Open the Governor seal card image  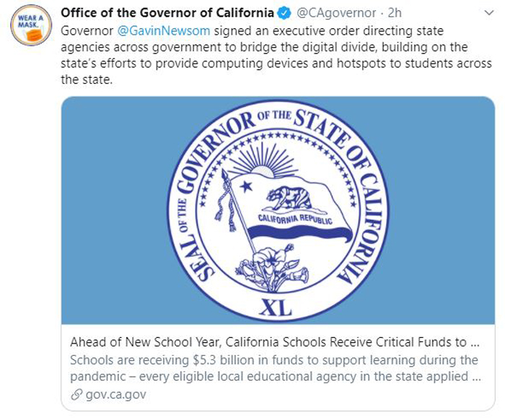coord(278,210)
